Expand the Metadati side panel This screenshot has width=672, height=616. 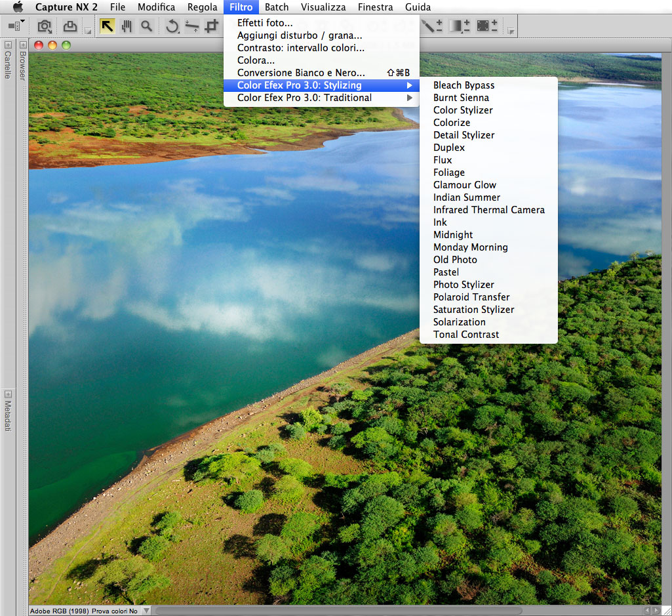tap(8, 394)
